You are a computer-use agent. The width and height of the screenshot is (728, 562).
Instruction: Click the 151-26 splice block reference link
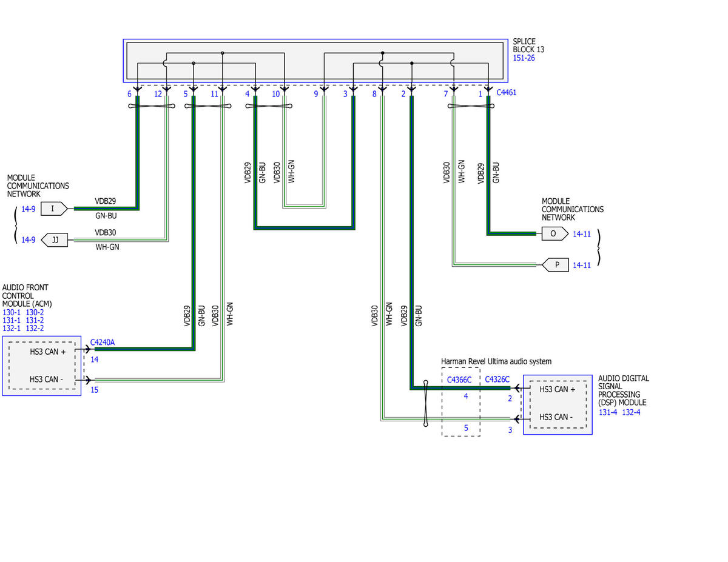(x=524, y=58)
